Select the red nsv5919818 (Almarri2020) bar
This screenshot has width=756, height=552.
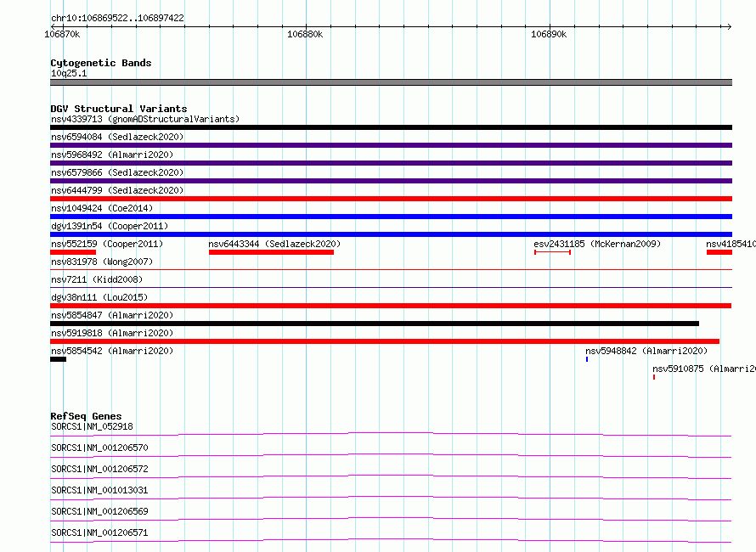(385, 341)
